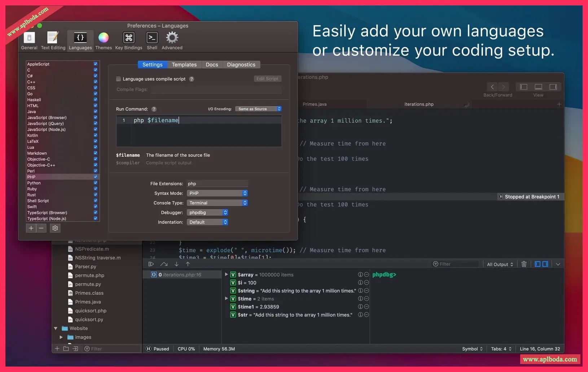This screenshot has height=372, width=588.
Task: Enable Language uses compile script
Action: tap(118, 79)
